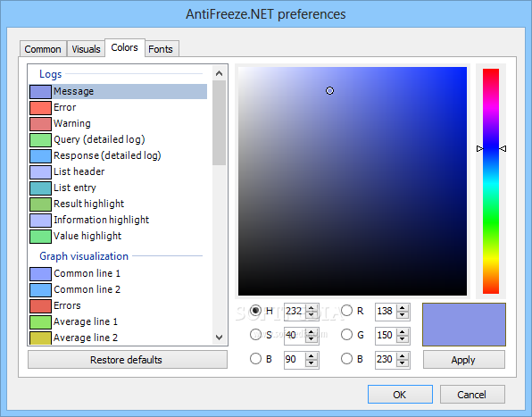Select the S (saturation) radio button
Viewport: 532px width, 417px height.
click(x=255, y=335)
